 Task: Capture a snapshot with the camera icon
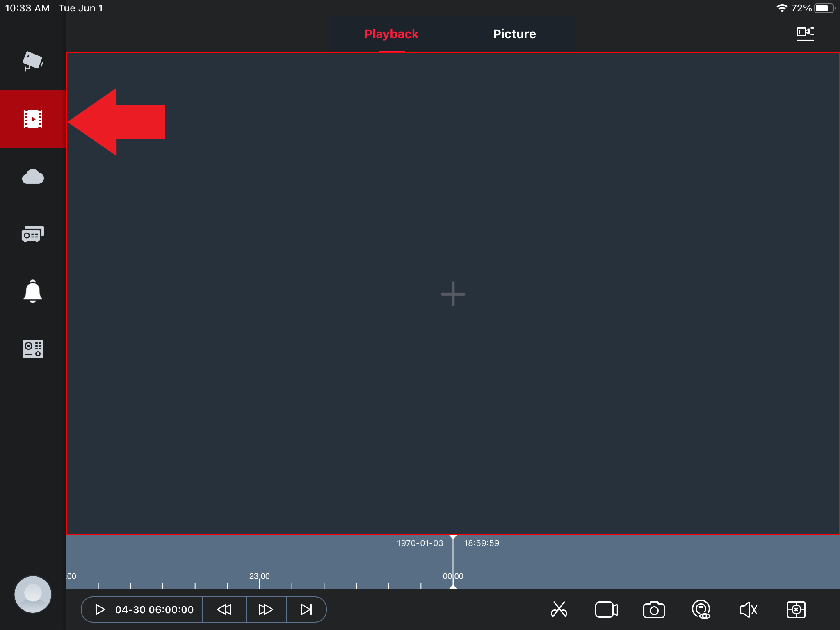pos(653,609)
